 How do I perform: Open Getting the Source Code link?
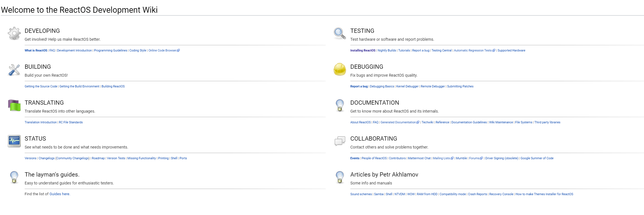coord(41,86)
